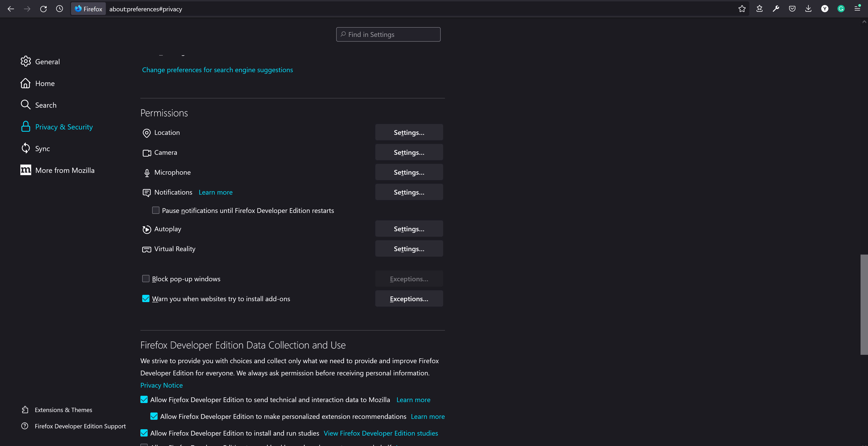Screen dimensions: 868x446
Task: Click the Camera permission icon
Action: 147,153
